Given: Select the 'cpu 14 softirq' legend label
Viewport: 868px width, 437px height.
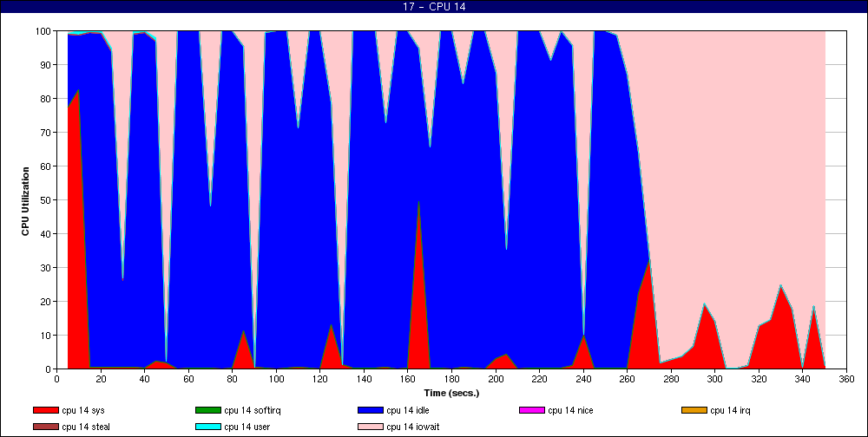Looking at the screenshot, I should click(253, 410).
